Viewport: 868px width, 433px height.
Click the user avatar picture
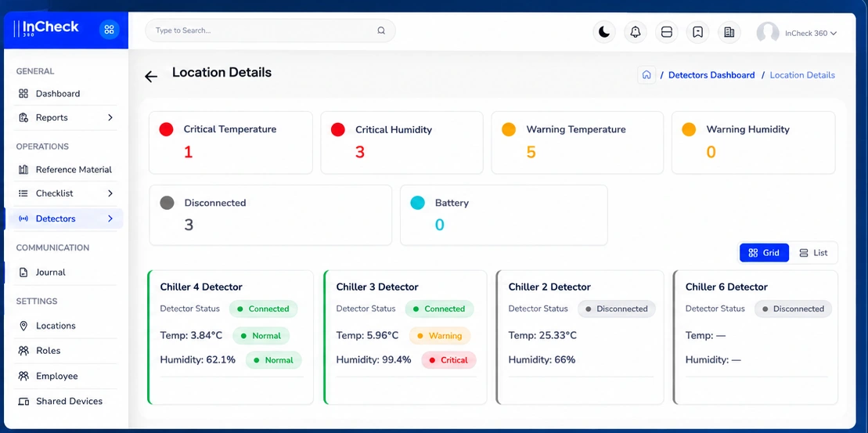pos(768,33)
